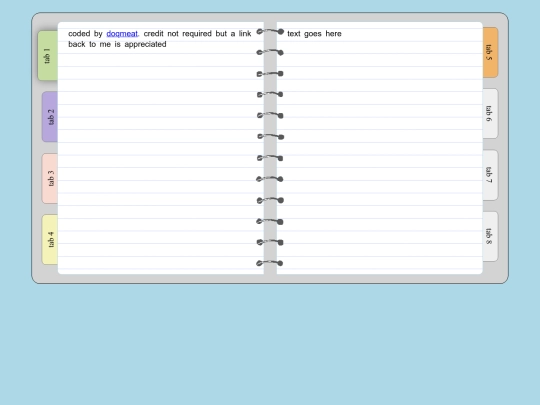540x405 pixels.
Task: Go to the yellow tab 4
Action: (50, 240)
